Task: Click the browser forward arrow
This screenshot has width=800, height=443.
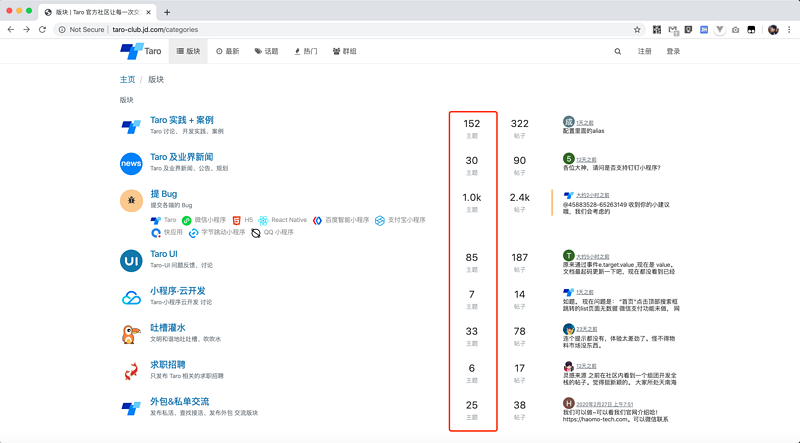Action: click(x=27, y=30)
